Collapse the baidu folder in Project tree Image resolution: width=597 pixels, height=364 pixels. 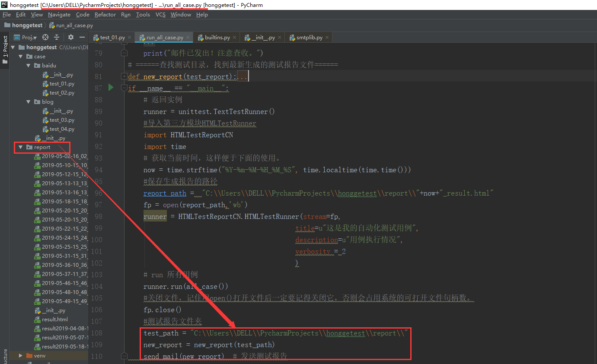pos(29,65)
